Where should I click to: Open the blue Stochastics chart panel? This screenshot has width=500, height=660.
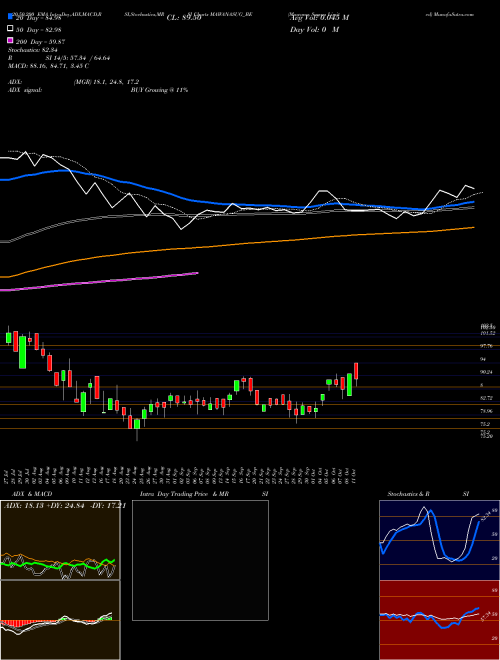point(439,540)
